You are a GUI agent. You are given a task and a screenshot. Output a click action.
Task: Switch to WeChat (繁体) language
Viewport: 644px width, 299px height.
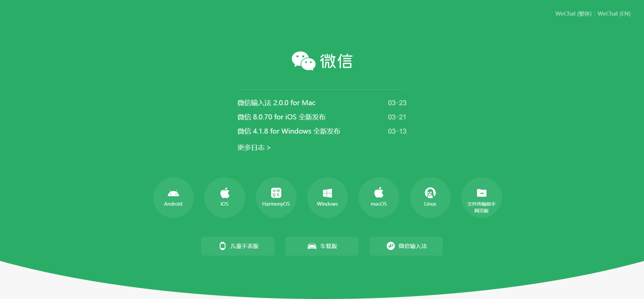pyautogui.click(x=573, y=14)
